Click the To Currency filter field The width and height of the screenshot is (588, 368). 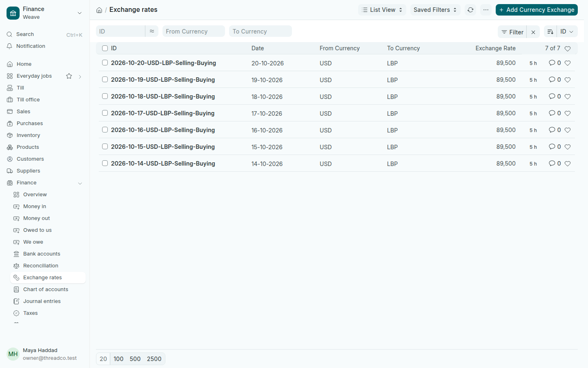click(x=261, y=31)
